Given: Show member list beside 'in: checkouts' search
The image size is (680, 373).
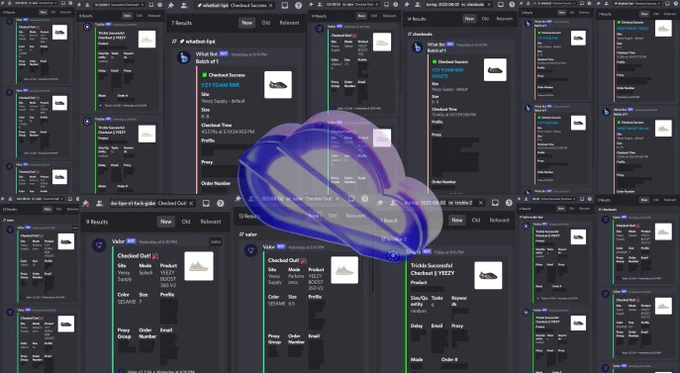Looking at the screenshot, I should (419, 4).
